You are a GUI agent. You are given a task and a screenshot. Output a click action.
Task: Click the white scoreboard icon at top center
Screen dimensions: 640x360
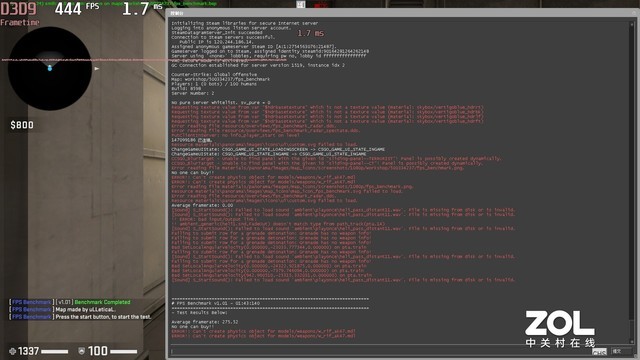click(301, 4)
